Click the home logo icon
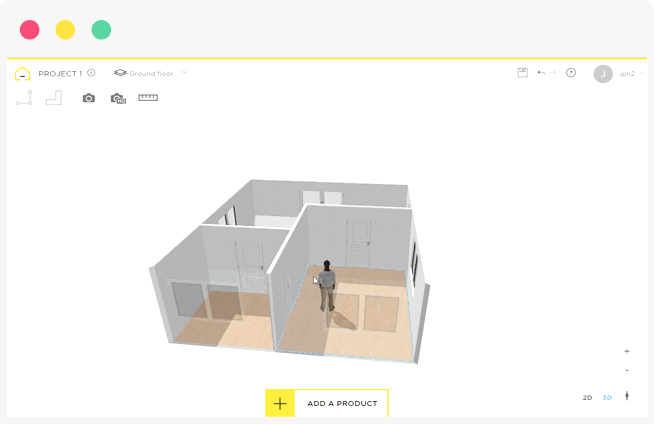The height and width of the screenshot is (425, 654). point(22,73)
